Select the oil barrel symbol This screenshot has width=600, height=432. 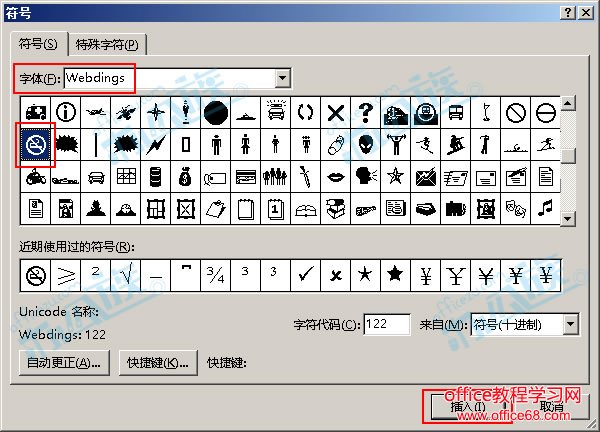(156, 177)
